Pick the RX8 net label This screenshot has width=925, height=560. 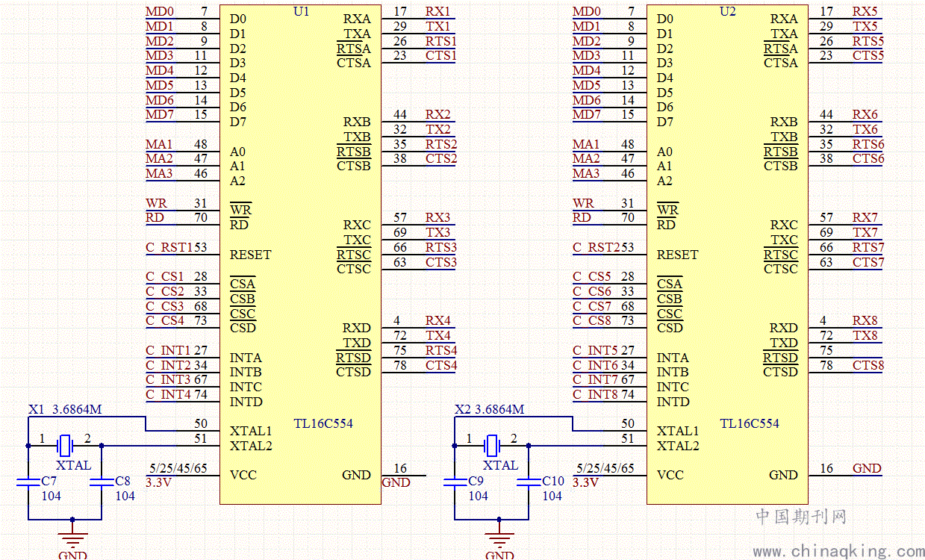click(x=865, y=320)
